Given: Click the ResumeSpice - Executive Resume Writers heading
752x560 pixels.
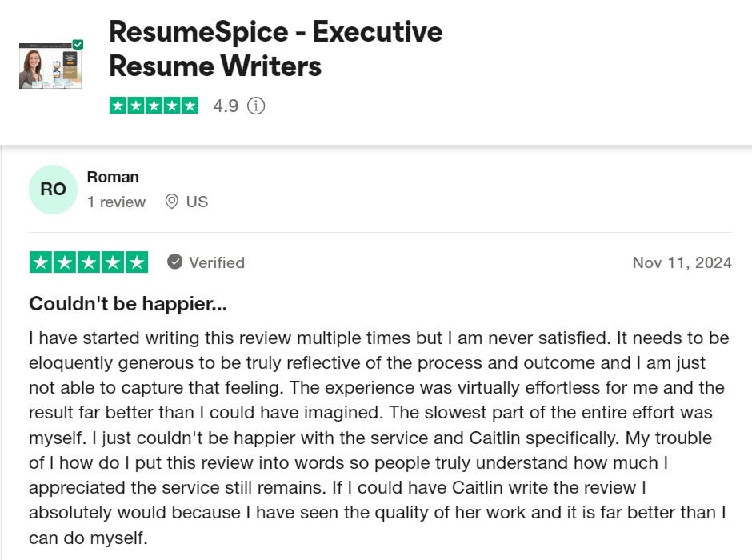Looking at the screenshot, I should click(x=275, y=49).
